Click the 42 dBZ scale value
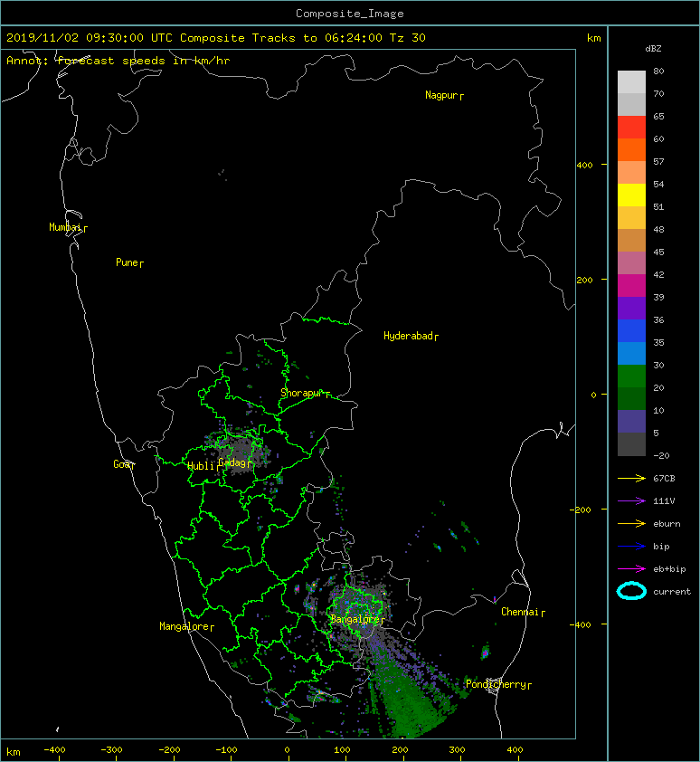 [x=658, y=274]
